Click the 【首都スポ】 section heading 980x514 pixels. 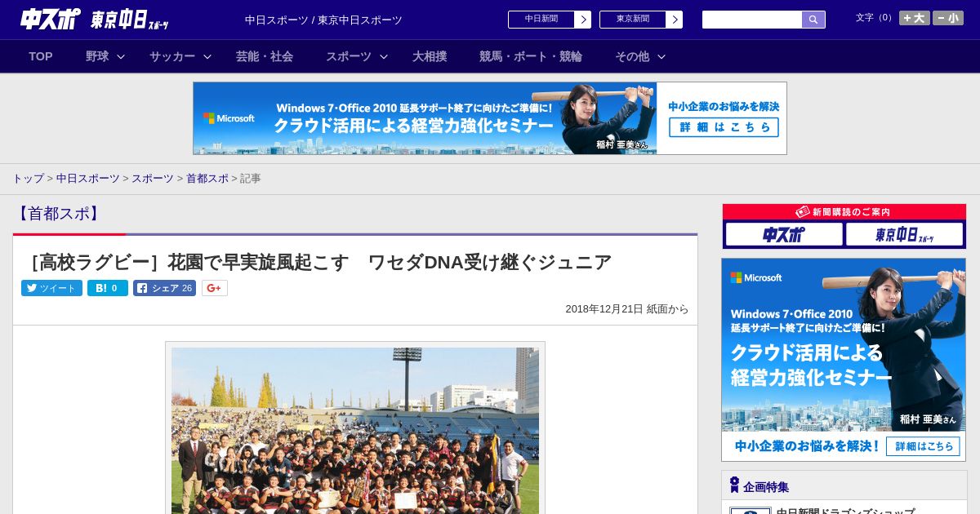(58, 214)
